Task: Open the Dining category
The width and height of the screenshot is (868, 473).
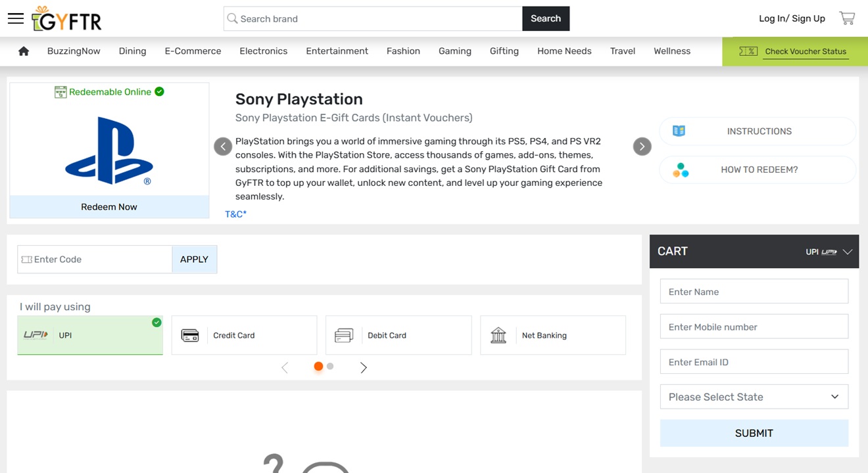Action: click(x=133, y=51)
